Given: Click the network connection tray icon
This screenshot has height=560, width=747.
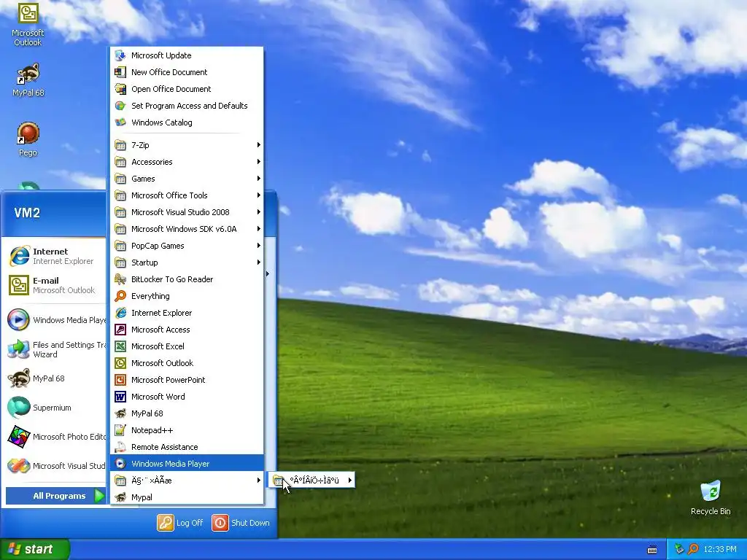Looking at the screenshot, I should coord(679,549).
